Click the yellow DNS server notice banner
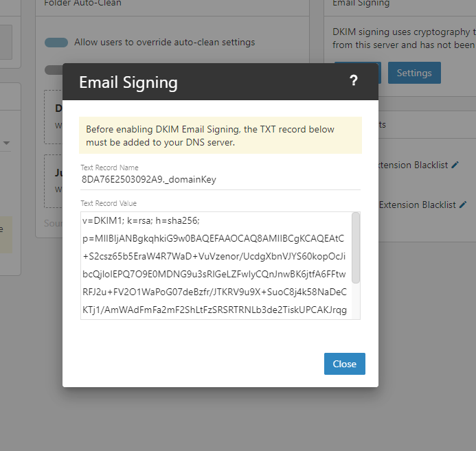 220,135
